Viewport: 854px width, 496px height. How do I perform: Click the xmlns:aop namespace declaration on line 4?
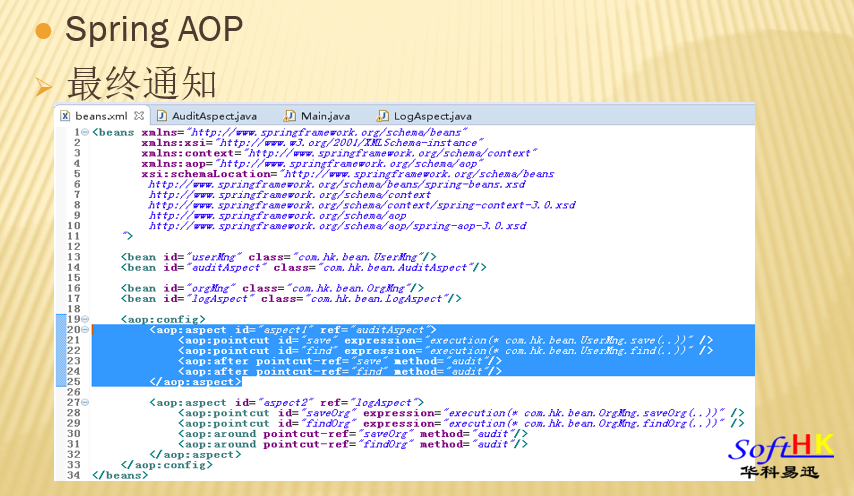pos(313,163)
